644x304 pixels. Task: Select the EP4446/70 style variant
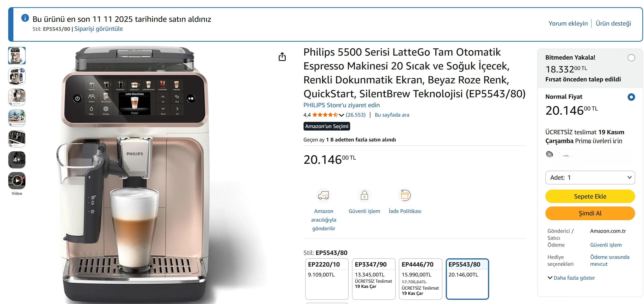(420, 278)
